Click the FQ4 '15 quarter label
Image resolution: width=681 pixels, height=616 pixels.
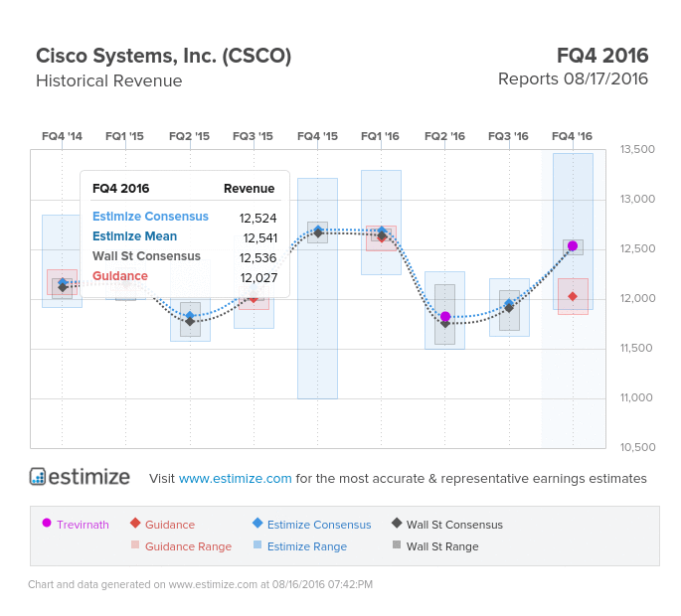(x=317, y=136)
